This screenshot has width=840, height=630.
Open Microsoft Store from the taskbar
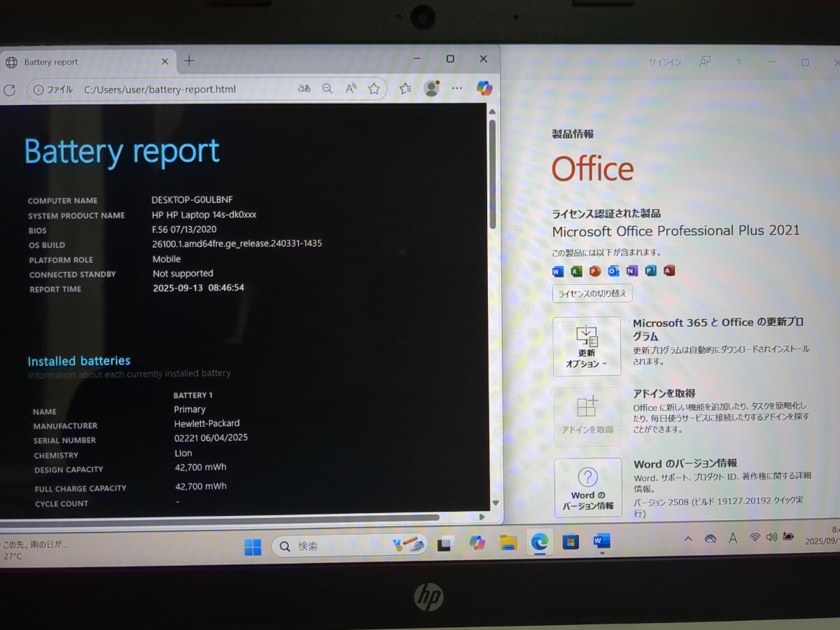[x=570, y=541]
